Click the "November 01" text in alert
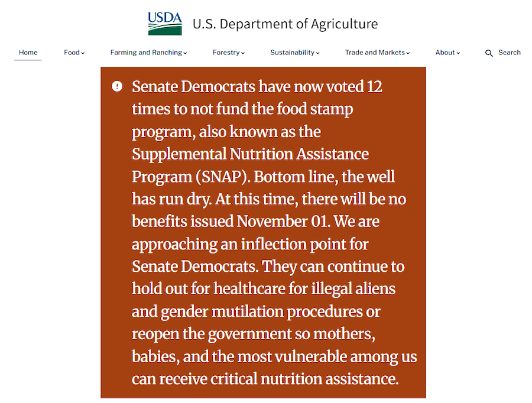This screenshot has width=532, height=403. (278, 221)
